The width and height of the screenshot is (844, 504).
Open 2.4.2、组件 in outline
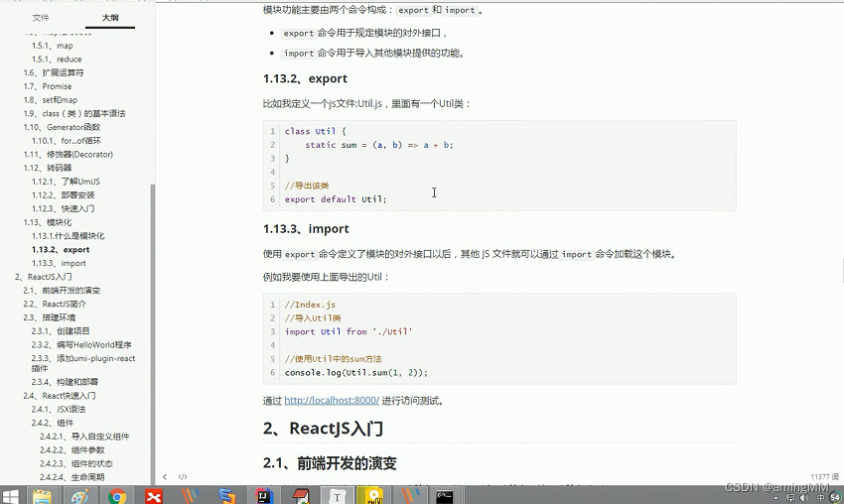pyautogui.click(x=53, y=423)
